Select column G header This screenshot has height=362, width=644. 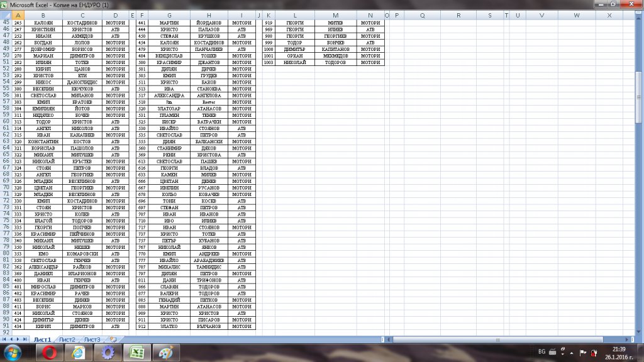pos(169,15)
